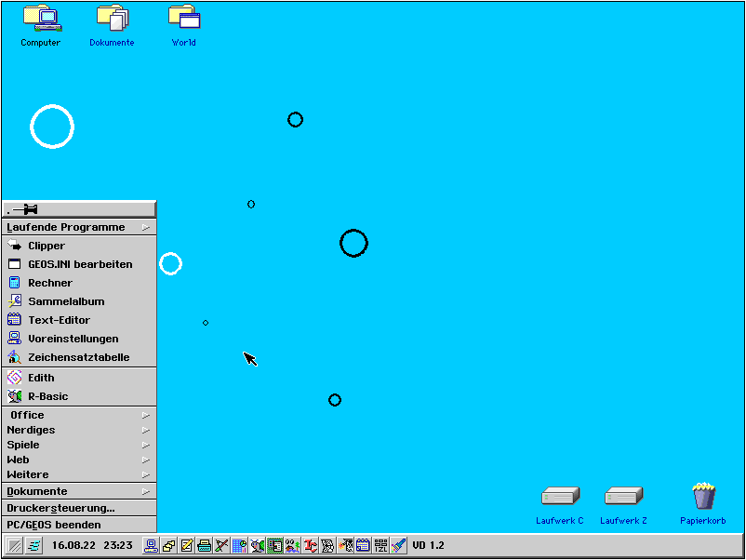
Task: Open Druckersteuerung... menu entry
Action: [79, 508]
